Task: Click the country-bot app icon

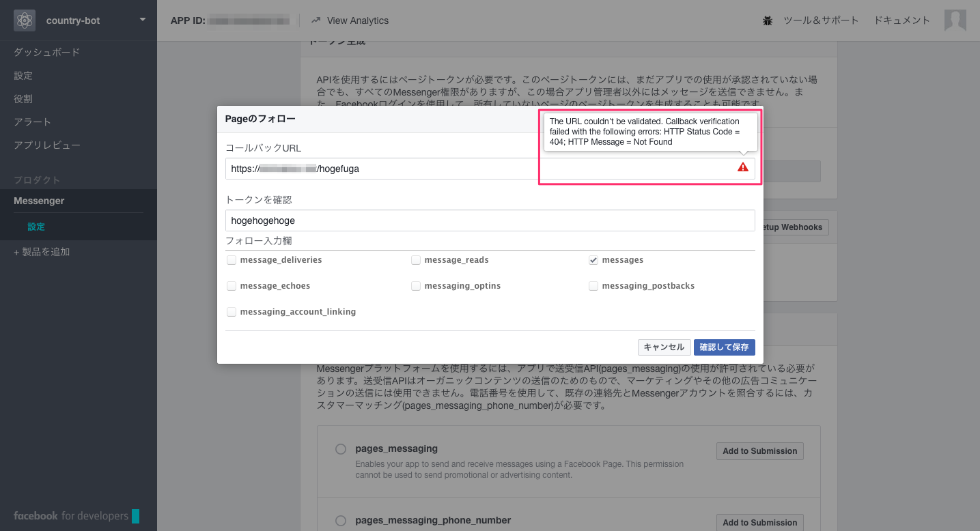Action: point(25,20)
